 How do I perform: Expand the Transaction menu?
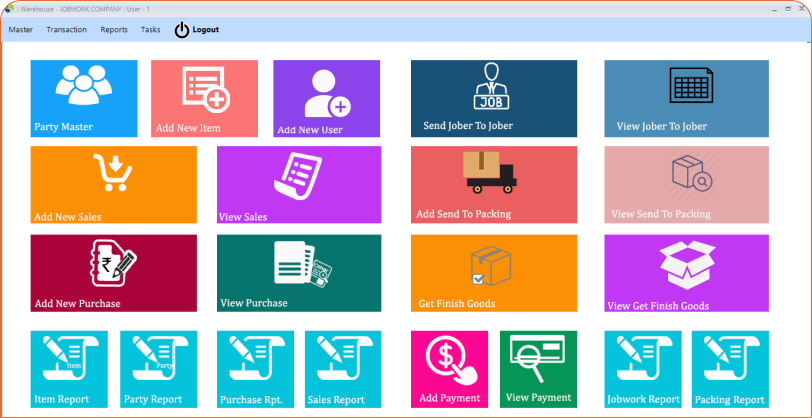[66, 30]
